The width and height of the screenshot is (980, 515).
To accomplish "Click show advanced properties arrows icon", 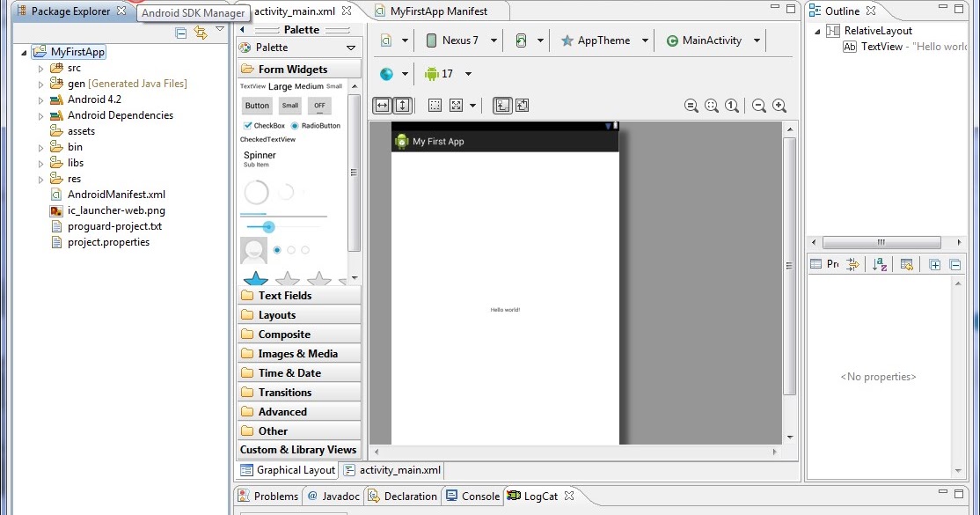I will pyautogui.click(x=852, y=265).
